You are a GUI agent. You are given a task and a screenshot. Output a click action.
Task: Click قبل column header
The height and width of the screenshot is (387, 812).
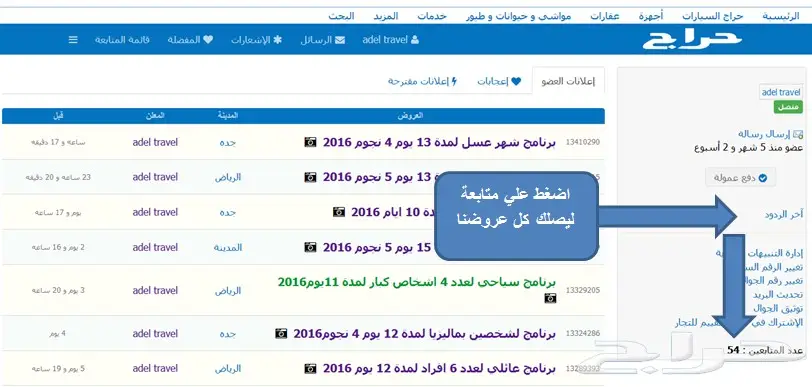(58, 116)
